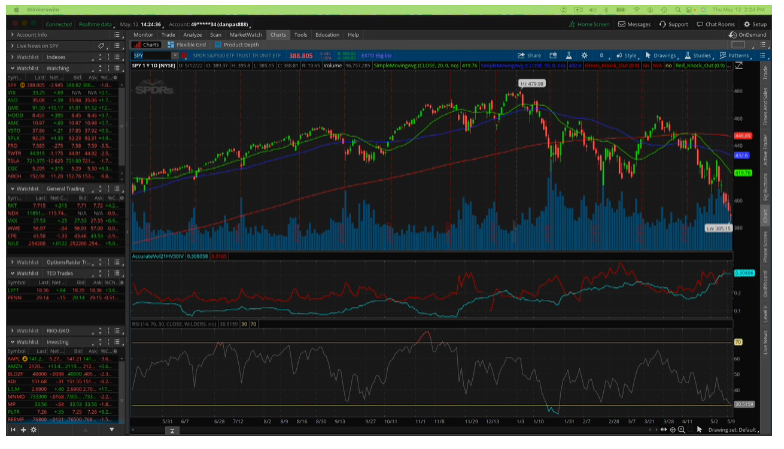Open the Monitor tab
This screenshot has width=784, height=449.
143,35
